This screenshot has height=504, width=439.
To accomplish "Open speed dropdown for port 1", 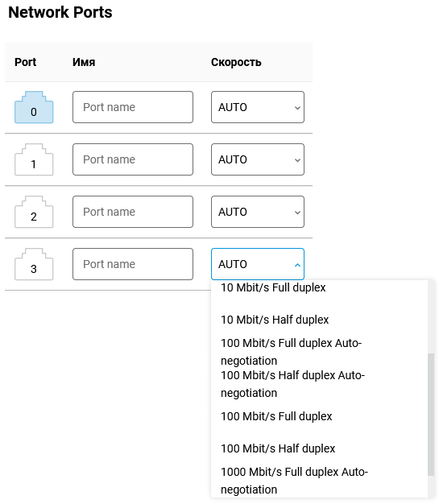I will (258, 159).
